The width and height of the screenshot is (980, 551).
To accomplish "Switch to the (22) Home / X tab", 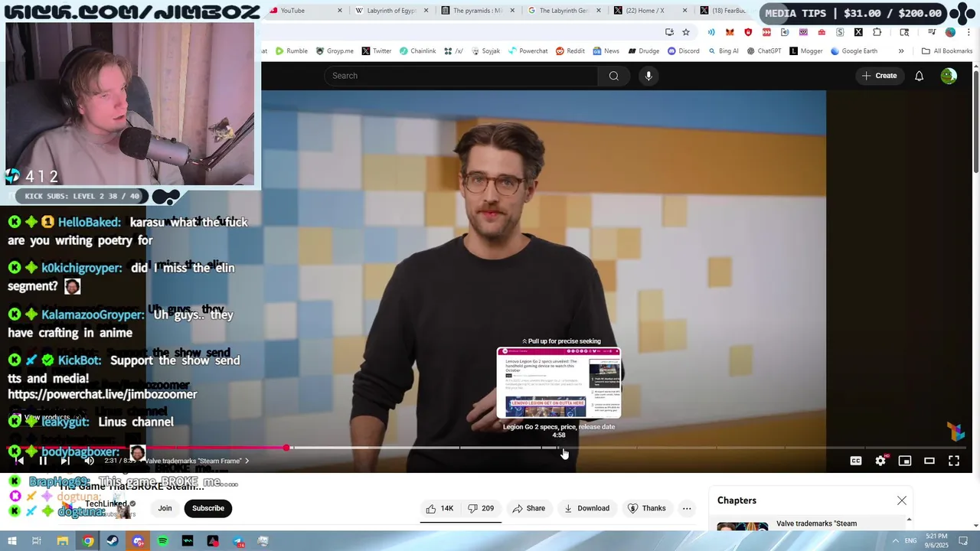I will coord(651,11).
